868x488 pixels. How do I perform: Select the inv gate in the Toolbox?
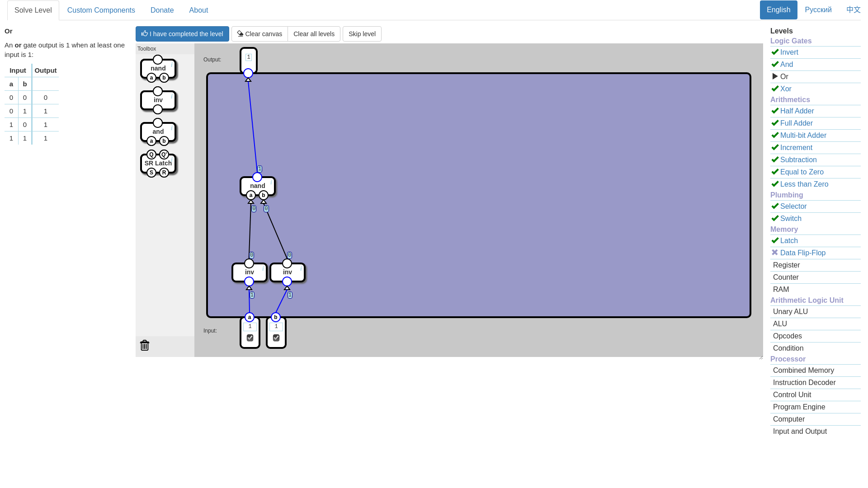158,100
